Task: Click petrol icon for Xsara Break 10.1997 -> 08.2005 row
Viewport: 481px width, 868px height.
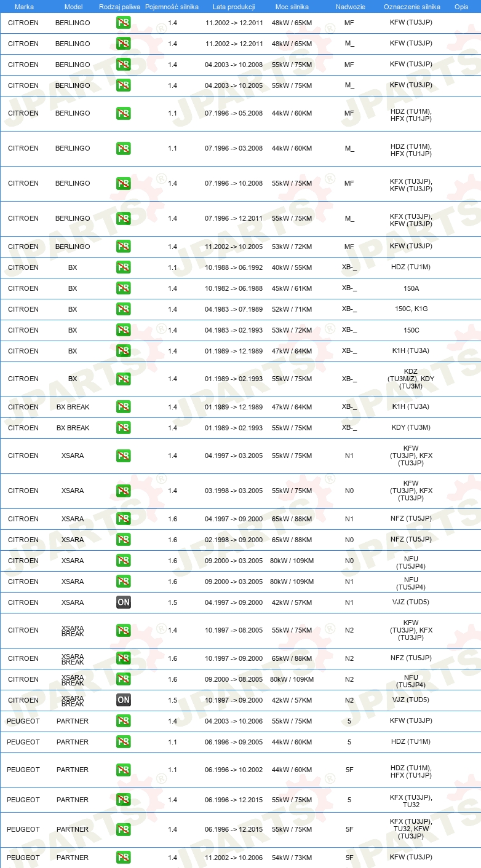Action: click(x=124, y=630)
